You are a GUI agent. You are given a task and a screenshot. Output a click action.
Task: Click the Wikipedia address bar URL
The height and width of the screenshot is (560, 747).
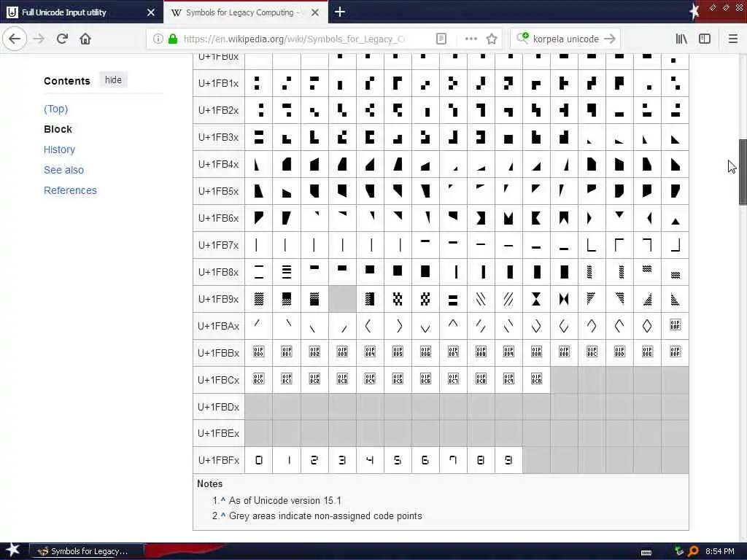click(x=295, y=39)
